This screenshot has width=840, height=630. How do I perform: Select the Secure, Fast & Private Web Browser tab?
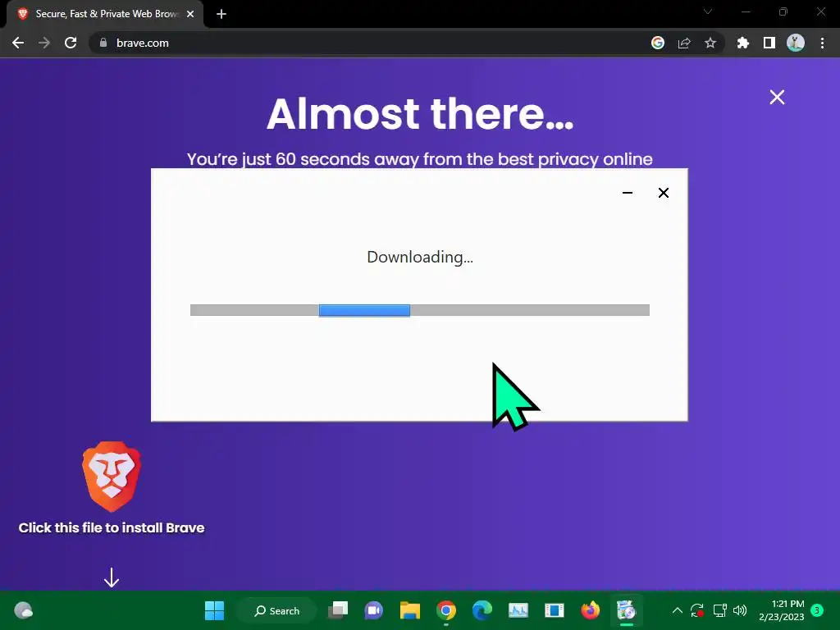click(105, 14)
